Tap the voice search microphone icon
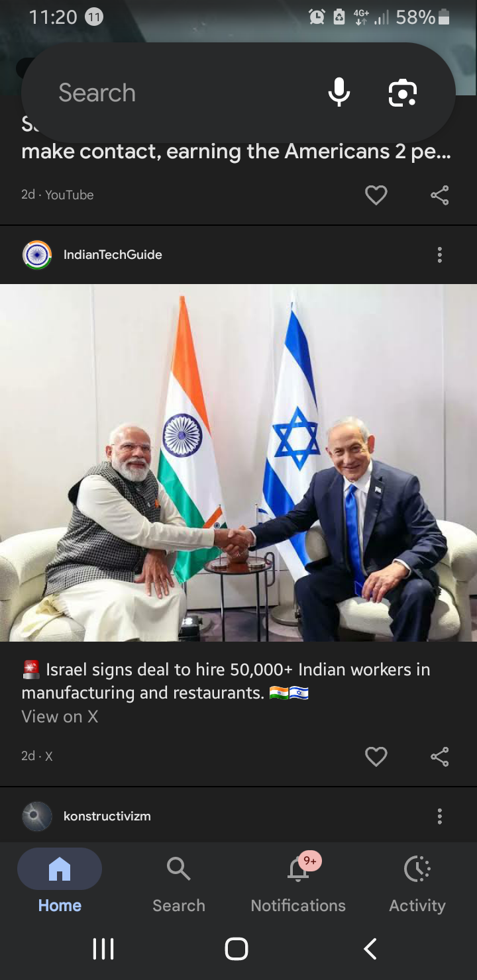The image size is (477, 980). click(x=339, y=93)
